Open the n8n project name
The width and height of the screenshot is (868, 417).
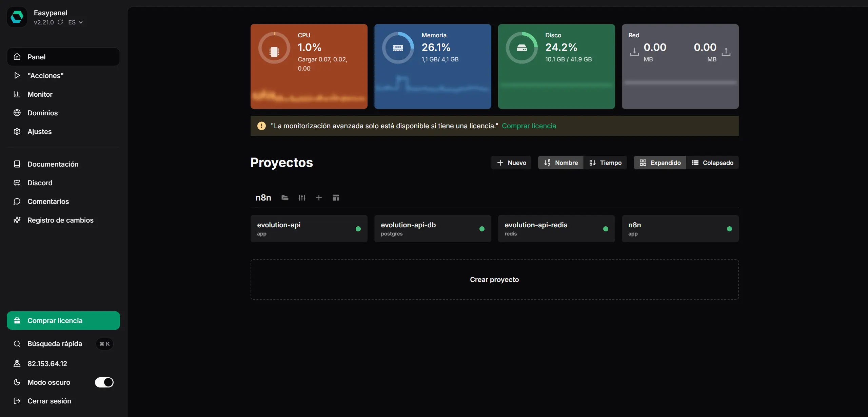coord(263,197)
